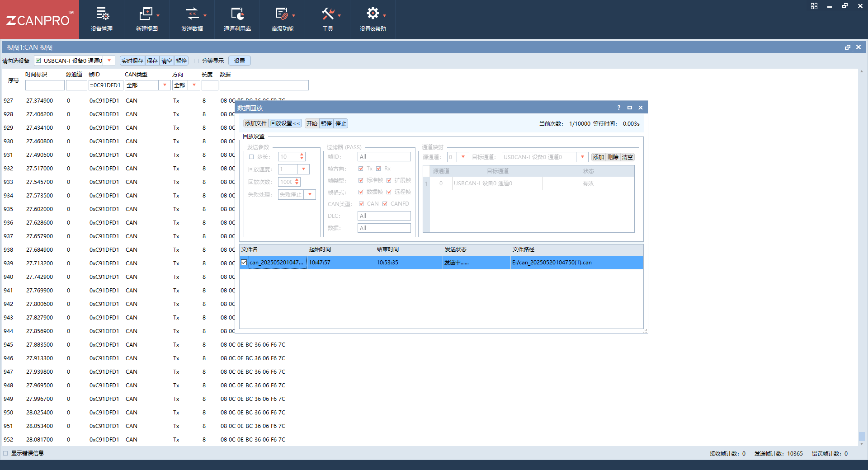The height and width of the screenshot is (470, 868).
Task: Enable 分类显示 checkbox
Action: (196, 61)
